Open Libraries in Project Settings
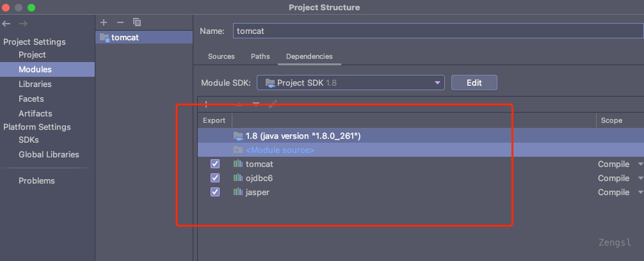Screen dimensions: 644x261 (x=35, y=84)
